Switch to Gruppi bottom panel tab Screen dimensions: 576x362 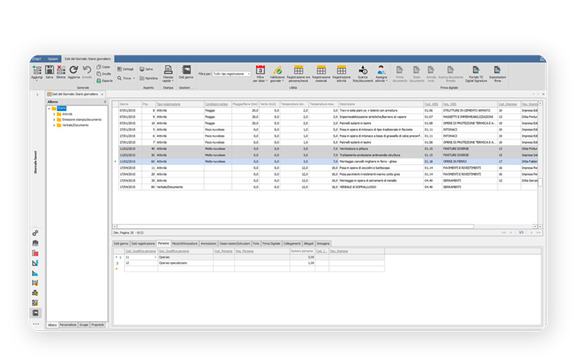pos(84,325)
